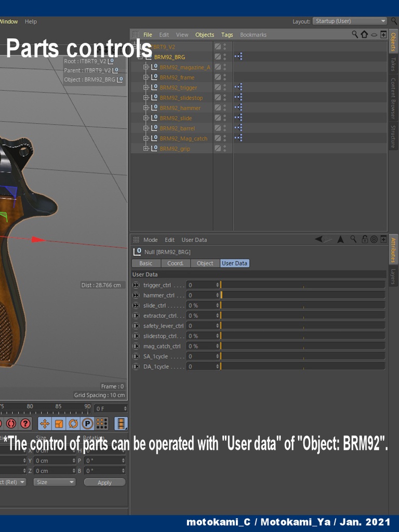Toggle keyframe circle for slide_ctrl

pos(136,305)
